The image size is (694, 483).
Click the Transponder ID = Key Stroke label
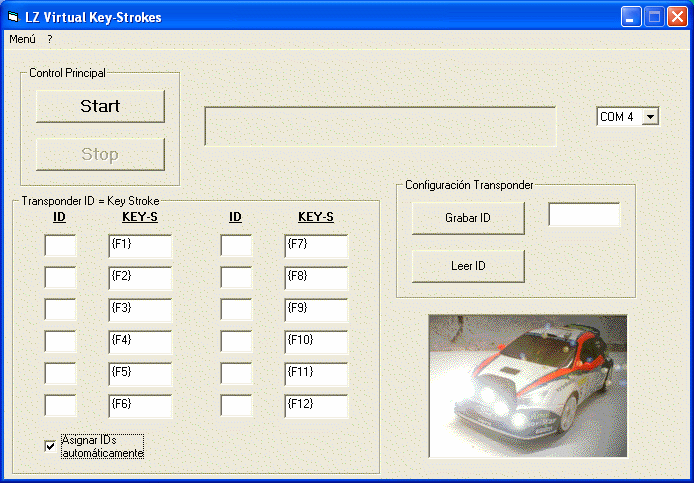pyautogui.click(x=90, y=201)
